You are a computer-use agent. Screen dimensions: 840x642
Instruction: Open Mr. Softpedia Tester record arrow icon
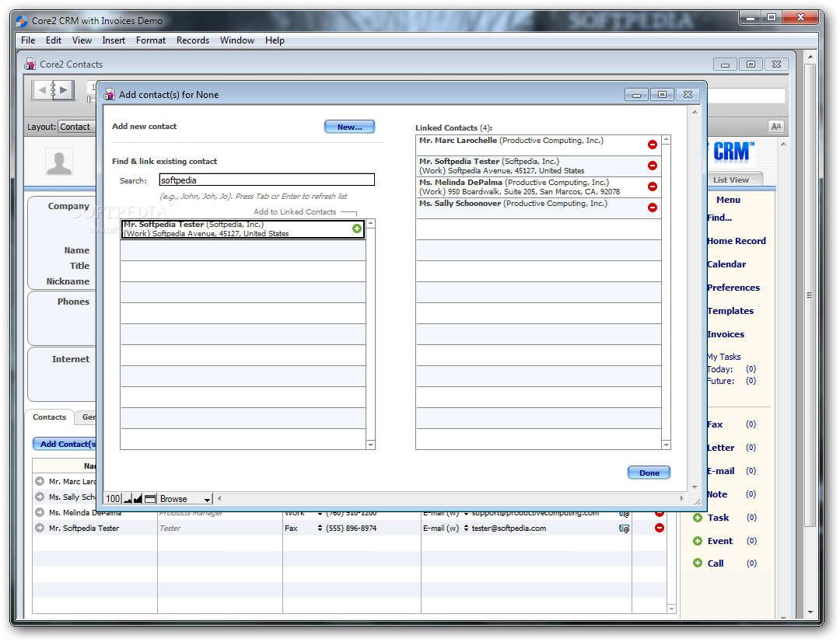(x=40, y=528)
